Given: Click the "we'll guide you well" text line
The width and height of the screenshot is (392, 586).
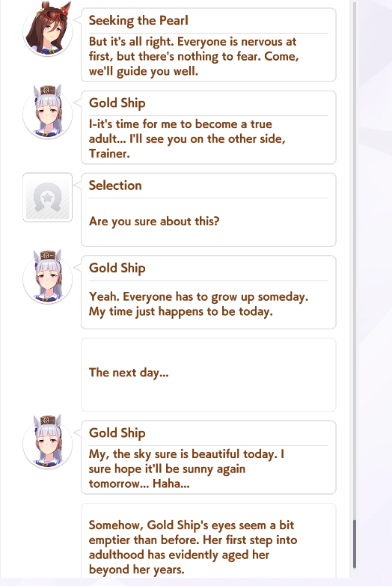Looking at the screenshot, I should [143, 71].
